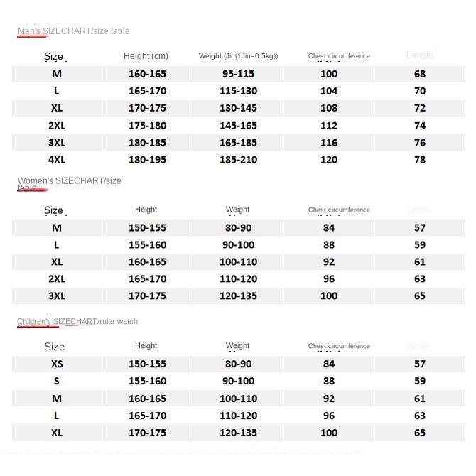Click children's Chest circumference header

339,346
